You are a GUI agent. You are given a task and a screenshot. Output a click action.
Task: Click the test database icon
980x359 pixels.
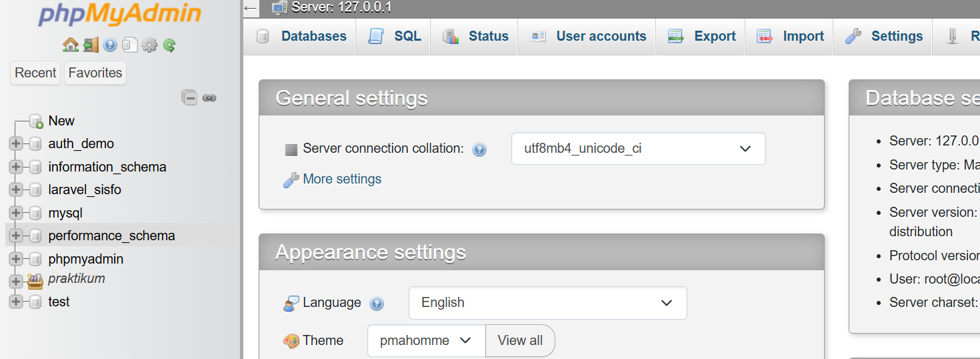pos(35,302)
